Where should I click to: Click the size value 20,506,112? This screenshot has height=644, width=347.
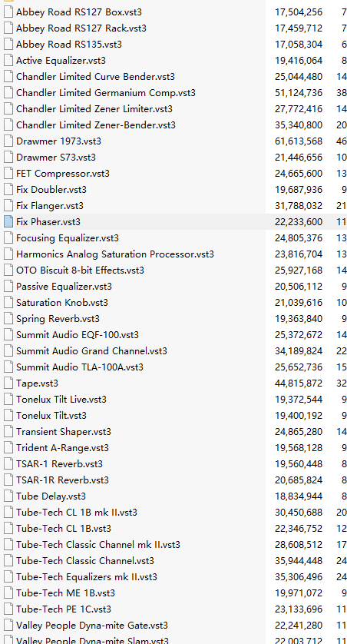point(299,287)
